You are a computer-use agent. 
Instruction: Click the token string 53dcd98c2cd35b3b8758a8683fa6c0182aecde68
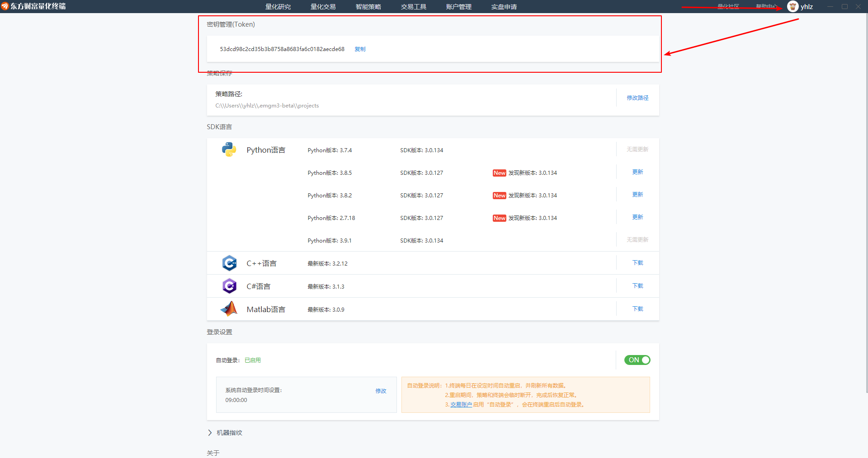[282, 49]
